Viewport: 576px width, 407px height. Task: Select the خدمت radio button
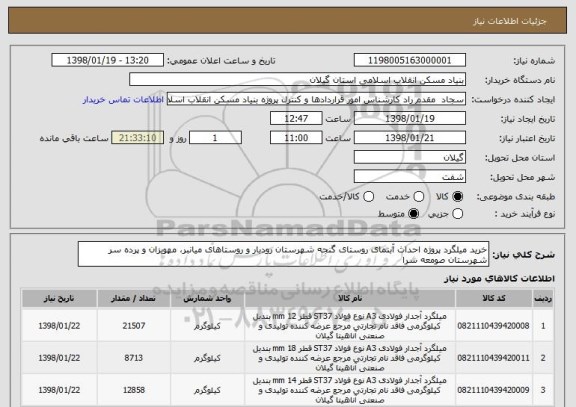pyautogui.click(x=419, y=197)
